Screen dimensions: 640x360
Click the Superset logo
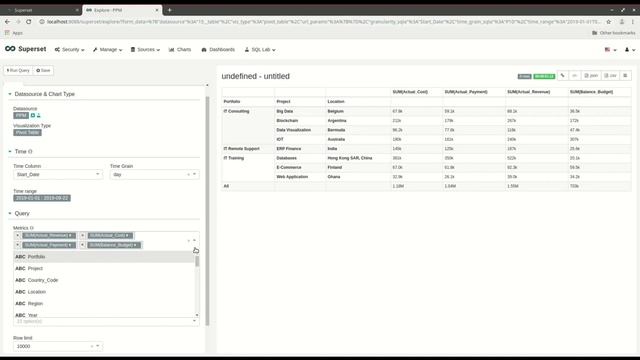tap(25, 49)
